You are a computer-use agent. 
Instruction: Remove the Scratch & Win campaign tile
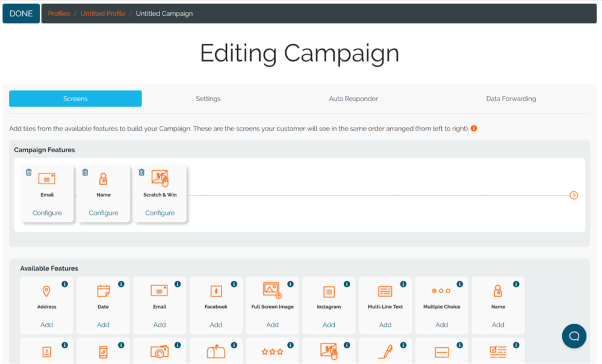pos(141,172)
